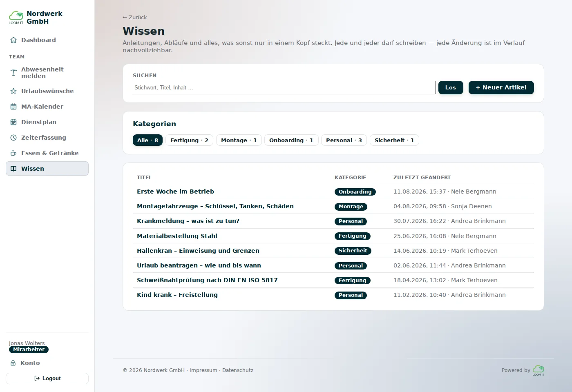Open Kind krank – Freistellung article

click(177, 295)
